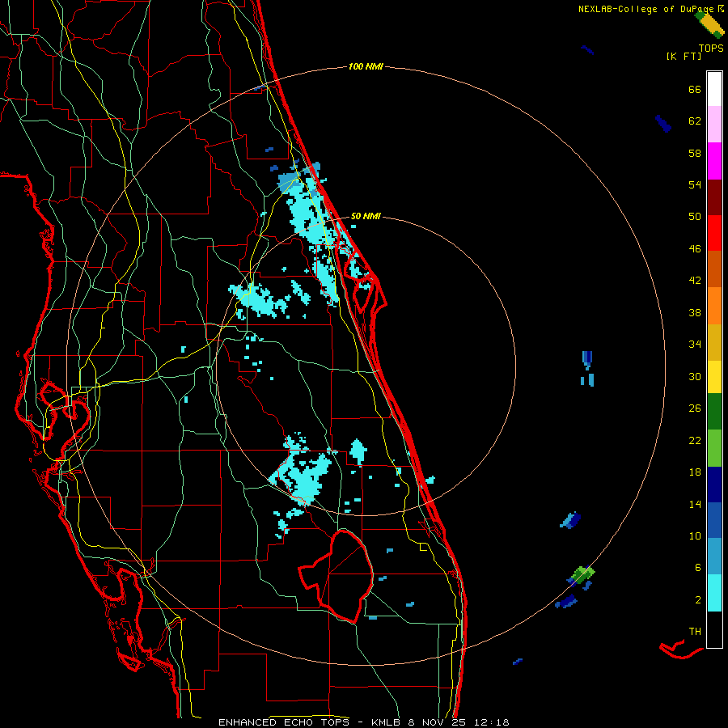Screen dimensions: 728x728
Task: Click the "2" legend value
Action: tap(698, 600)
